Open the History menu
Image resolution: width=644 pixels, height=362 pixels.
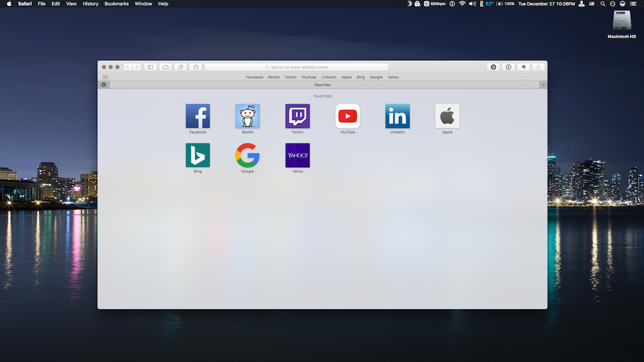[91, 4]
